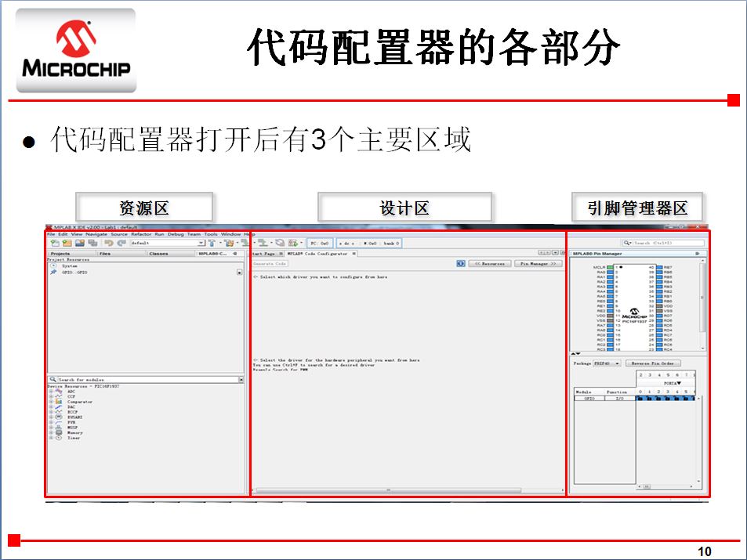Click the magnifier icon in module search
The height and width of the screenshot is (560, 747).
click(x=53, y=380)
